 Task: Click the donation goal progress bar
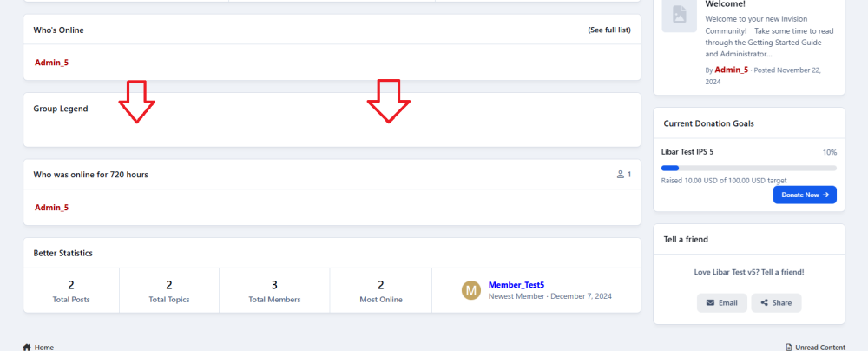coord(748,168)
